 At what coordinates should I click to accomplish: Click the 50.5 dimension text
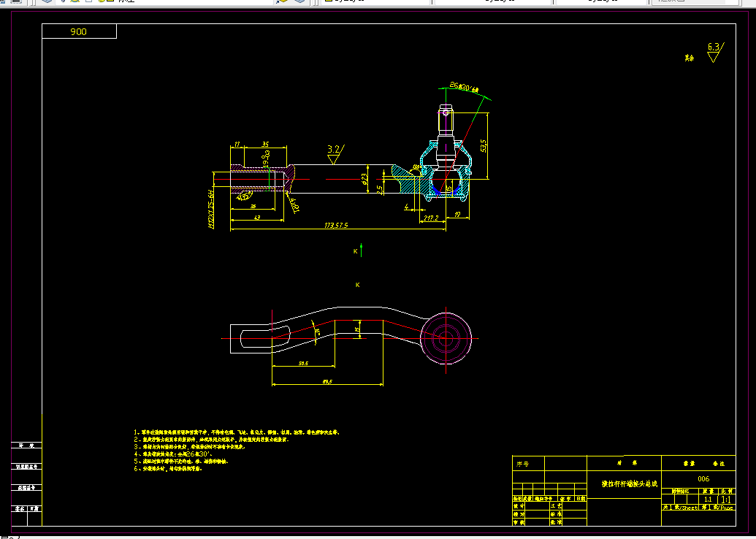303,363
